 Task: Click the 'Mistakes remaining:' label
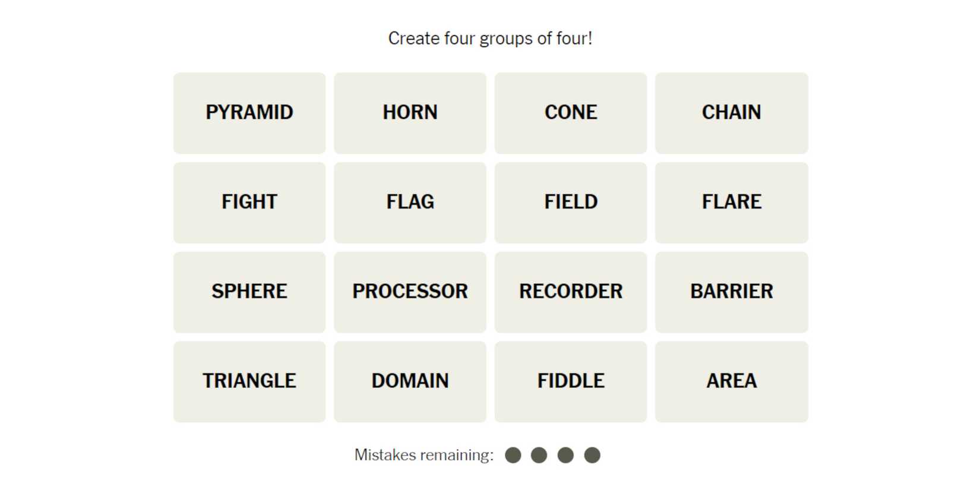pyautogui.click(x=423, y=456)
